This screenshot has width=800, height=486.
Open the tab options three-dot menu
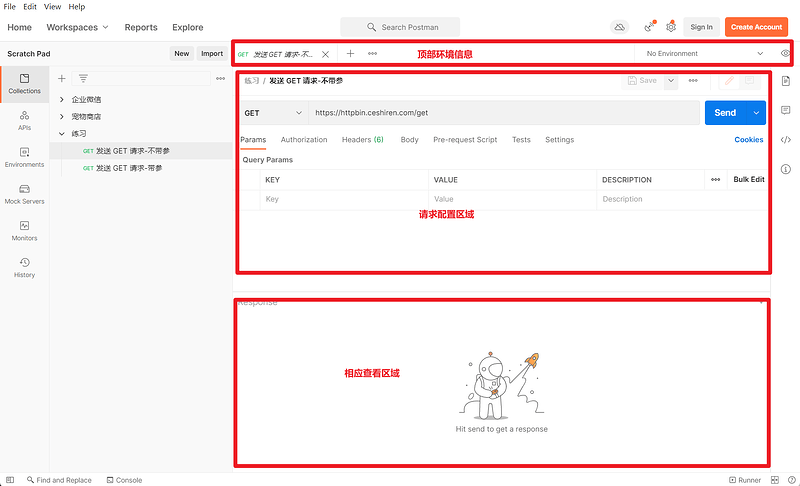372,54
